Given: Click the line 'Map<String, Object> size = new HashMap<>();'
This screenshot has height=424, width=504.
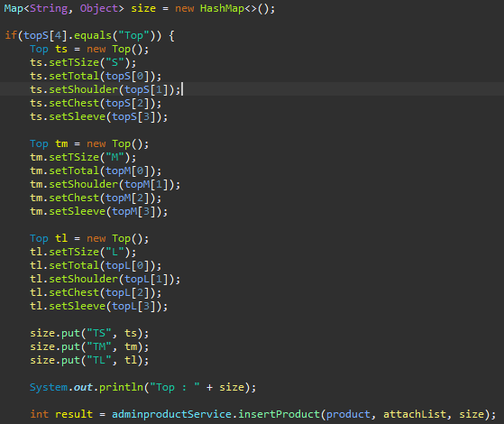Looking at the screenshot, I should 140,8.
